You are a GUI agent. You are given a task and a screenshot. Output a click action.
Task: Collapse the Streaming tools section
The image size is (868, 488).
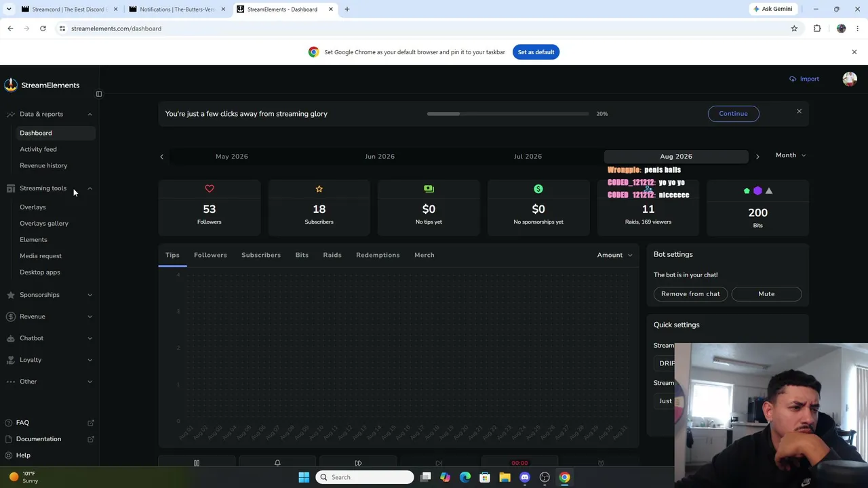(90, 188)
